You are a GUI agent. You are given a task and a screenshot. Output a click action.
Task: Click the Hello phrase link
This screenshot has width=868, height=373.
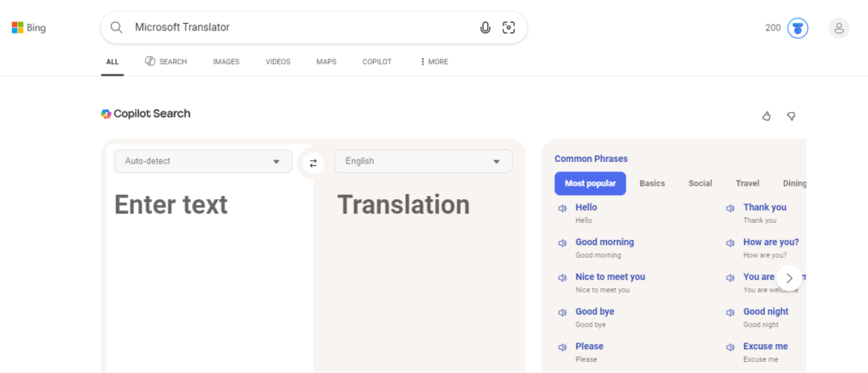[x=587, y=207]
